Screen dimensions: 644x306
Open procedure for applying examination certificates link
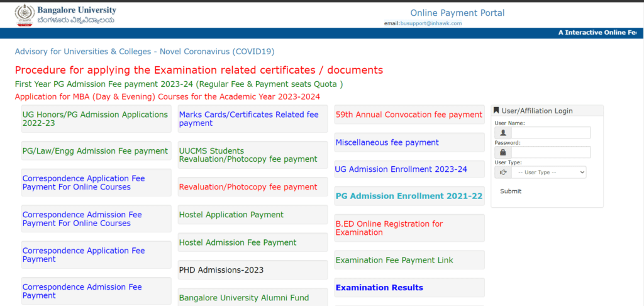[x=199, y=70]
